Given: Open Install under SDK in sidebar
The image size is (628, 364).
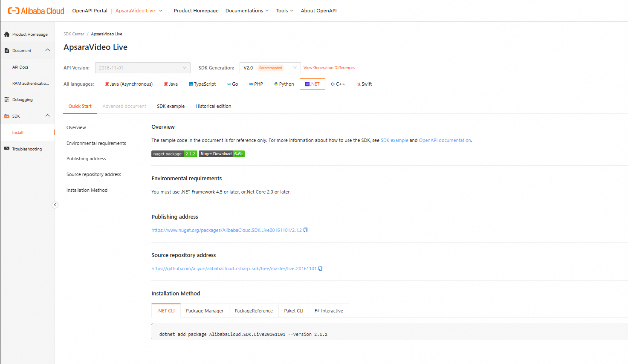Looking at the screenshot, I should click(18, 133).
